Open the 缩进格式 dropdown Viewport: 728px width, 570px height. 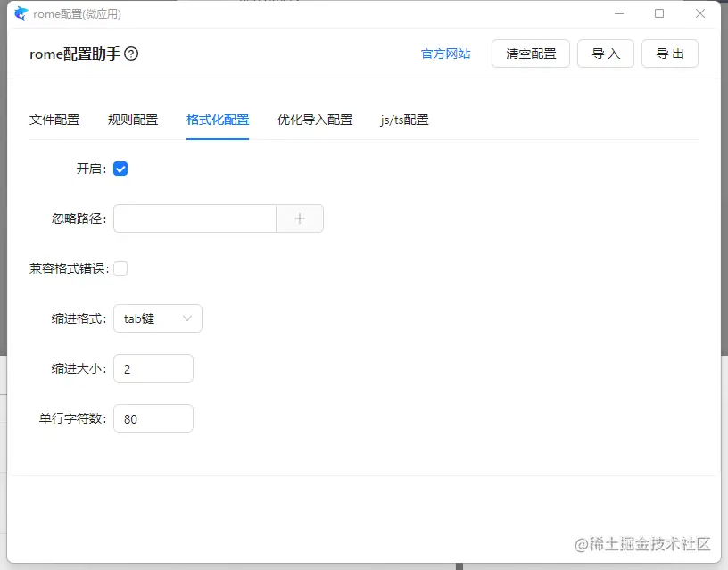click(x=158, y=318)
